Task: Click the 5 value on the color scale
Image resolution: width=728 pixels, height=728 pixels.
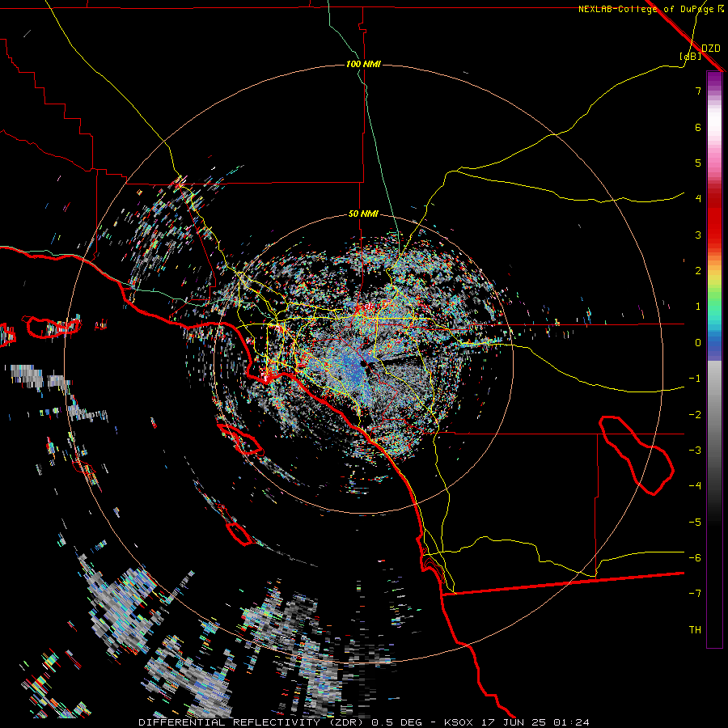Action: [x=698, y=163]
